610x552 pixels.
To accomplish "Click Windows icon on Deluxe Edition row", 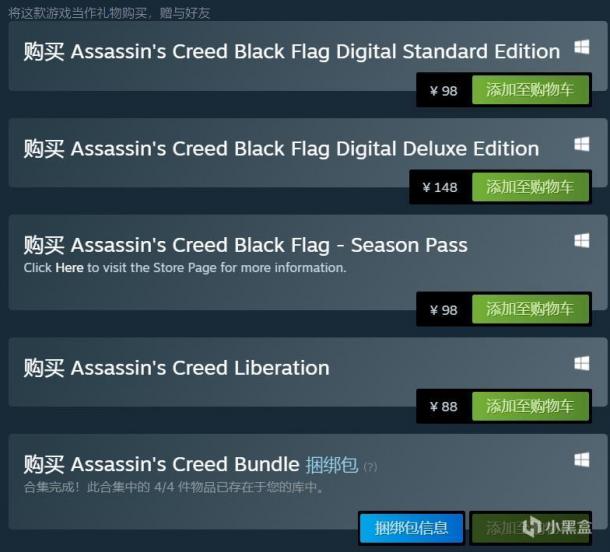I will coord(581,145).
